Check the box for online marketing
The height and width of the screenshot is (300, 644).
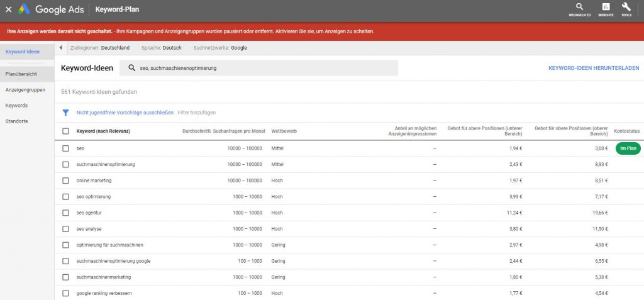[65, 181]
